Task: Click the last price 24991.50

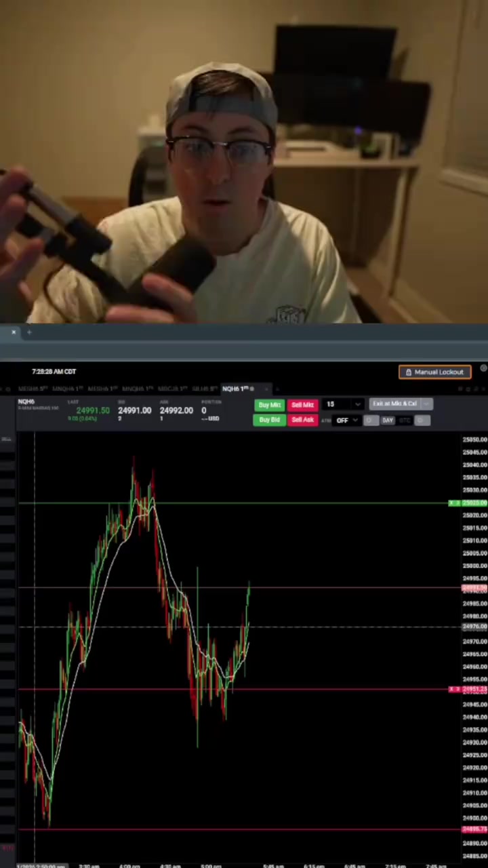Action: [93, 411]
